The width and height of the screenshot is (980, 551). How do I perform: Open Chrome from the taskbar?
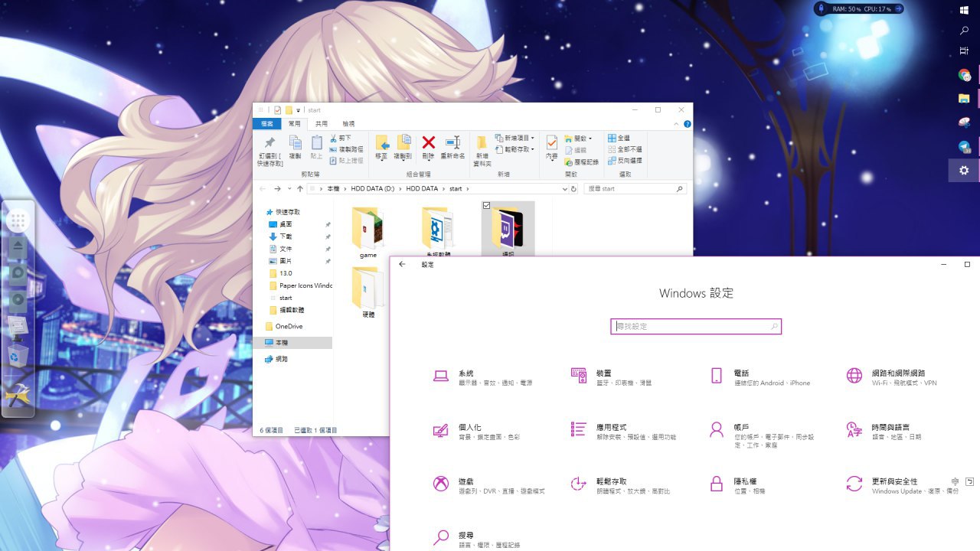click(x=964, y=75)
